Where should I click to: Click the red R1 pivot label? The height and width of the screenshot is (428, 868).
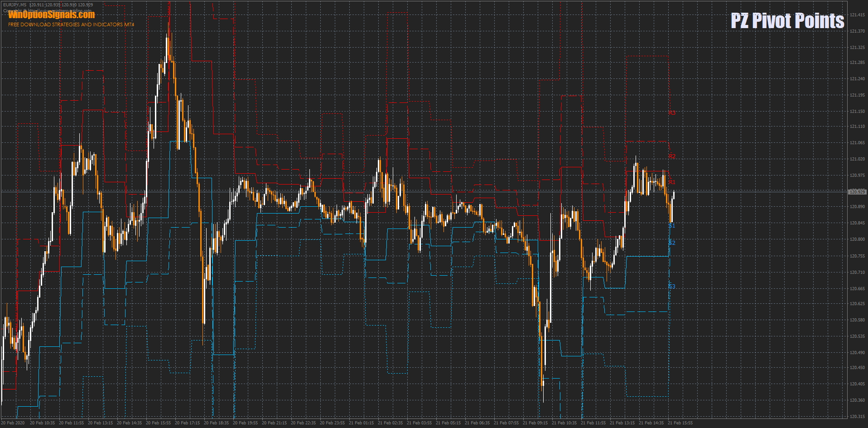(x=672, y=182)
